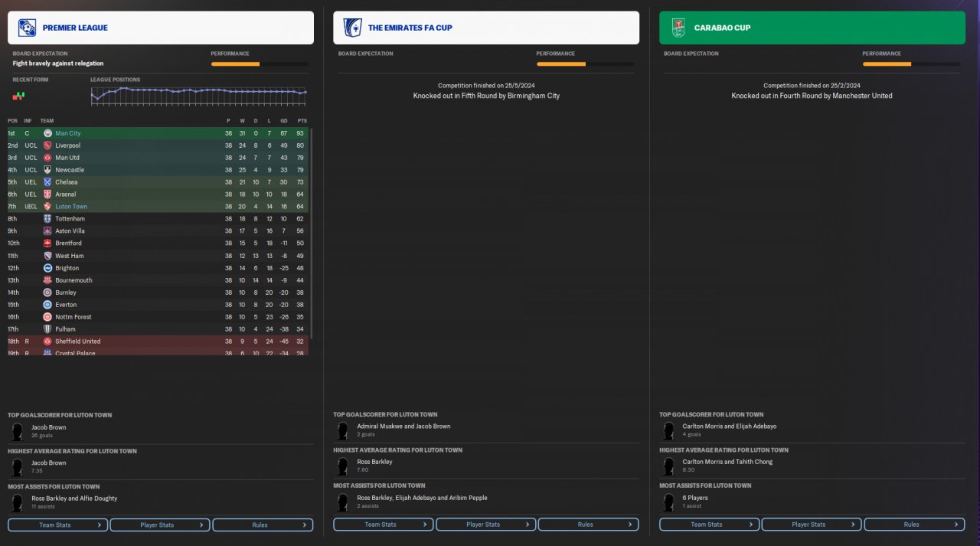This screenshot has width=980, height=546.
Task: Click Aston Villa club badge
Action: 47,231
